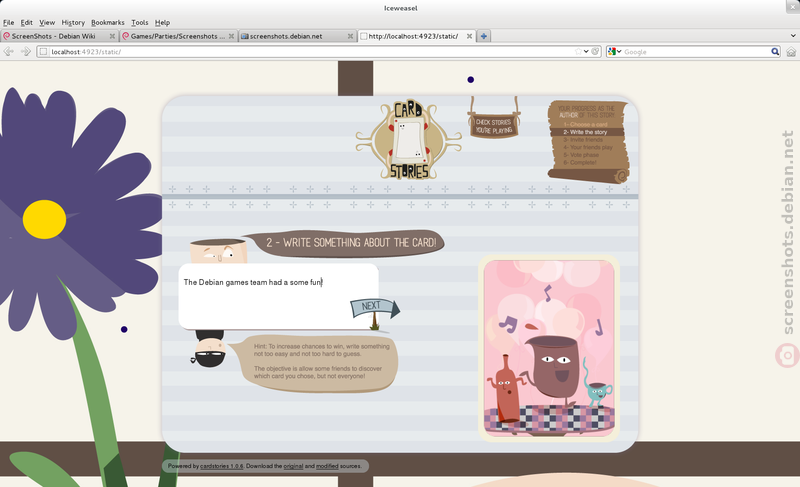Click the modified sources link

327,466
